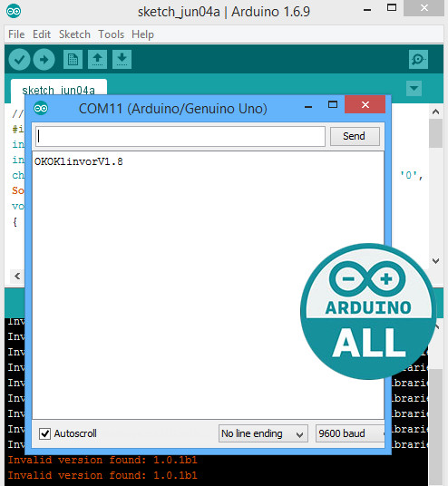Viewport: 448px width, 486px height.
Task: Click the OKOKlinvorV1.8 serial output text
Action: coord(78,161)
